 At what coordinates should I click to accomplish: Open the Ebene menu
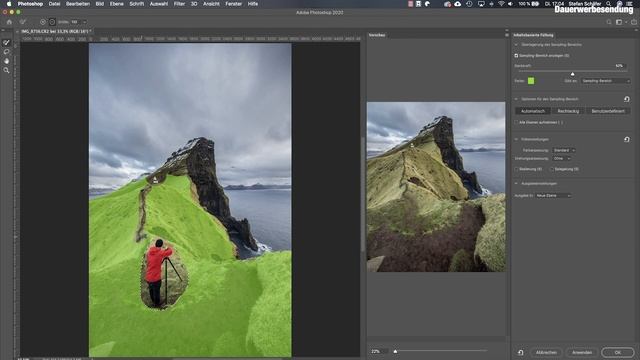[x=116, y=4]
